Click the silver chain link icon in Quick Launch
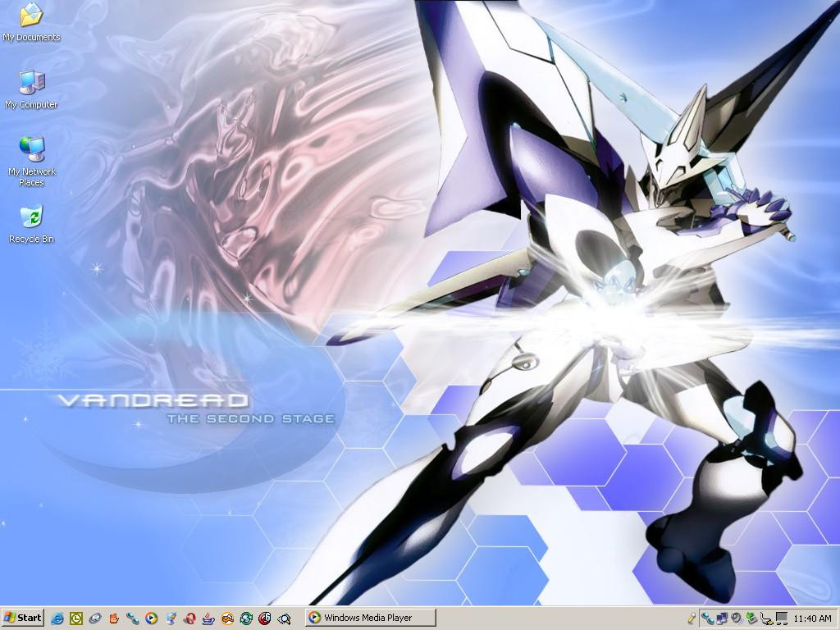This screenshot has height=630, width=840. tap(95, 619)
